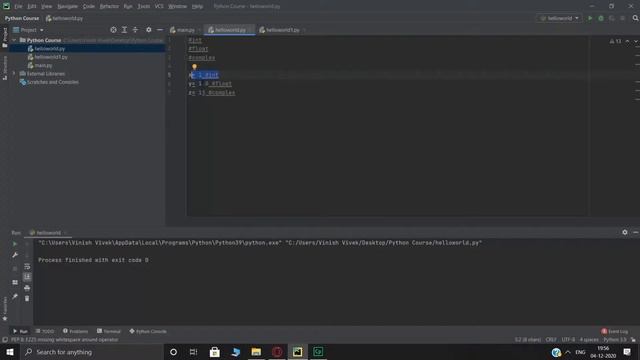
Task: Open Project panel settings gear
Action: coord(149,30)
